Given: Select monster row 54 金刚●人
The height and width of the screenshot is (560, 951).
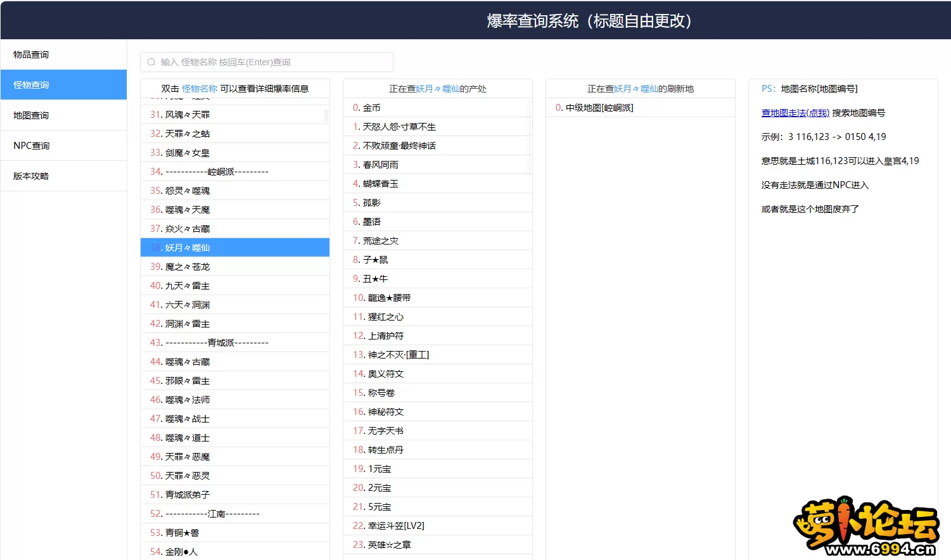Looking at the screenshot, I should pos(235,551).
